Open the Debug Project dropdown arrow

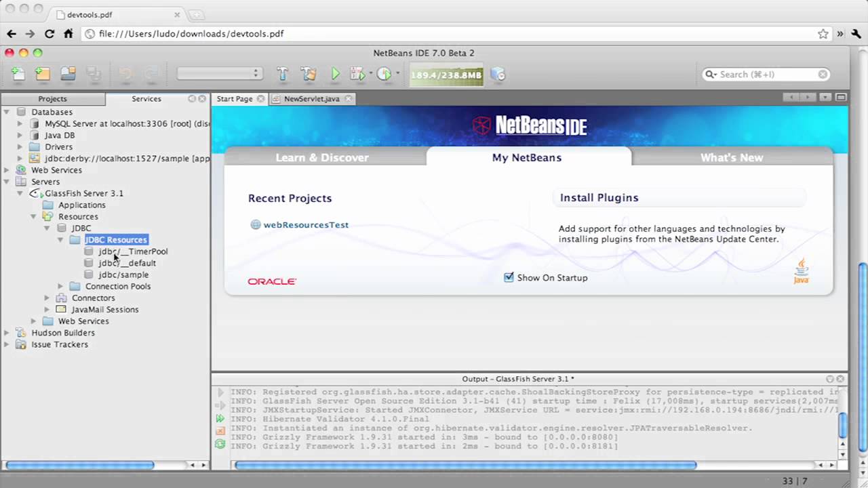point(371,74)
